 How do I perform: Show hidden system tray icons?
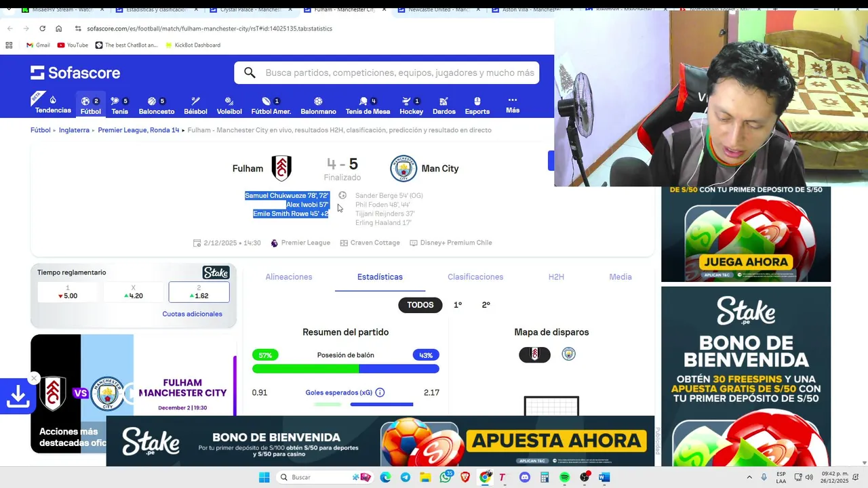click(749, 477)
